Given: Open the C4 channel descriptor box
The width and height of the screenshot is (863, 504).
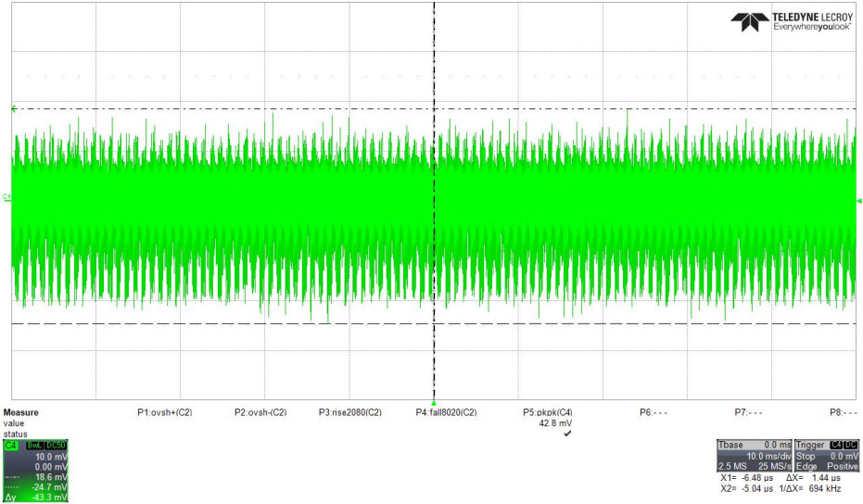Looking at the screenshot, I should (x=35, y=471).
